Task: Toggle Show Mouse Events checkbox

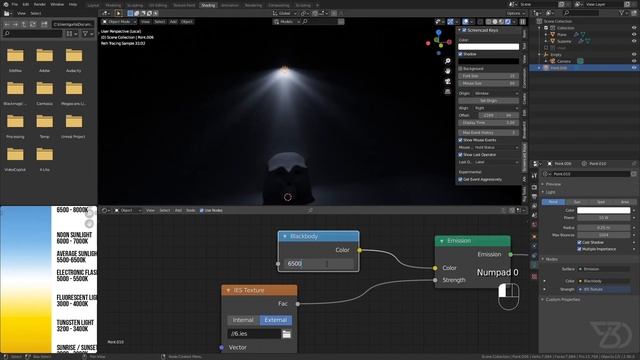Action: click(460, 140)
